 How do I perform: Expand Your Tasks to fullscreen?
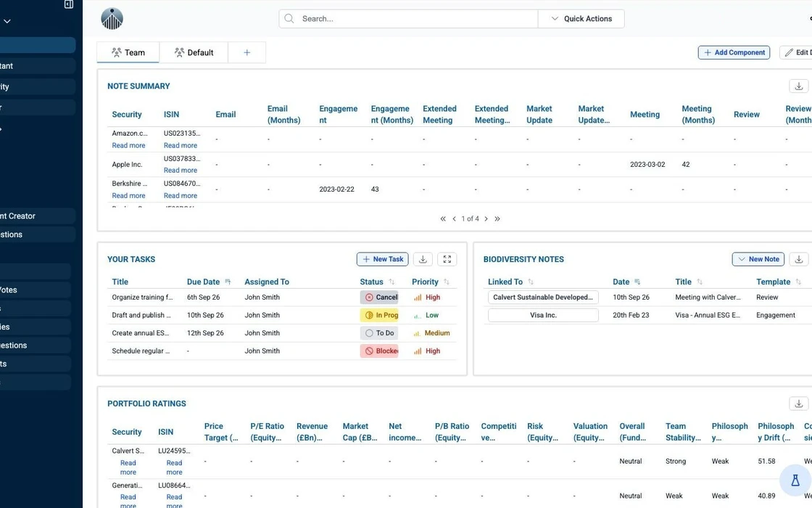447,259
